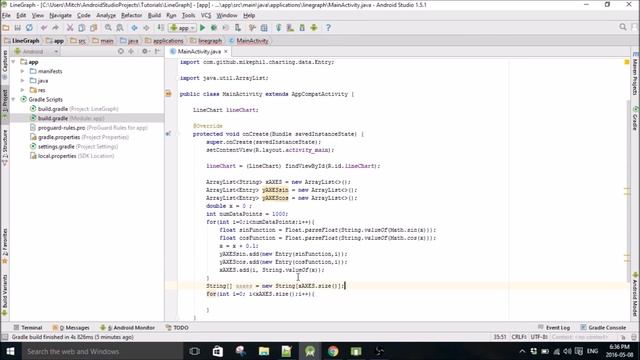Screen dimensions: 640x360
Task: Select local.properties file
Action: (72, 156)
